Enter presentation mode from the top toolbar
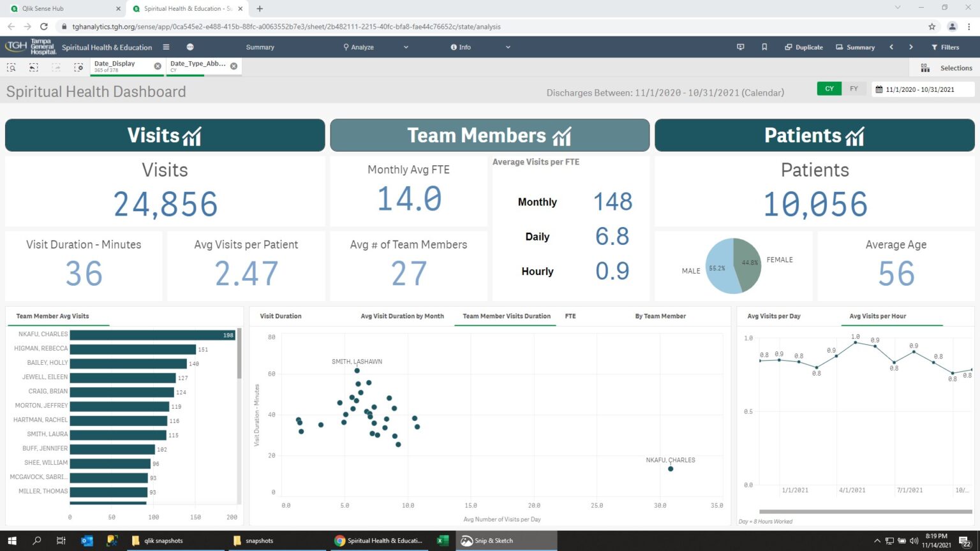The image size is (980, 551). [740, 47]
